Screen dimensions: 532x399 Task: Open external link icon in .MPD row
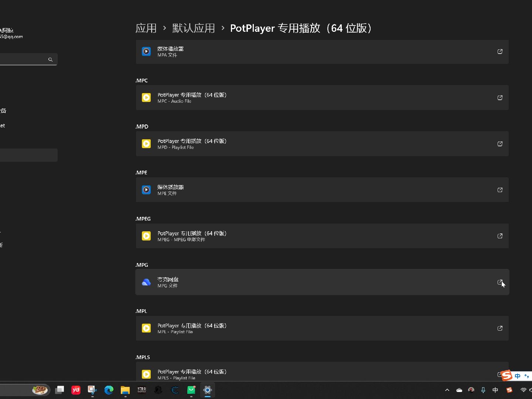point(500,144)
